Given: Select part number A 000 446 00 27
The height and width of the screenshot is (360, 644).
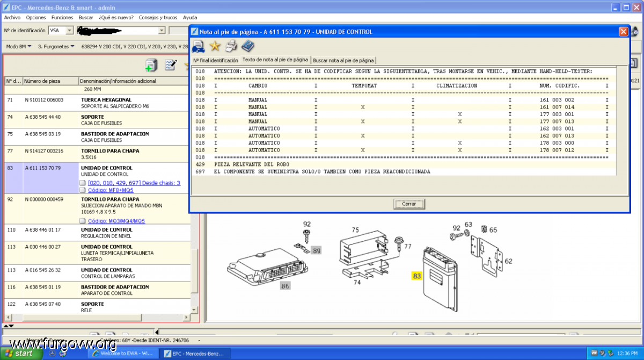Looking at the screenshot, I should (x=43, y=247).
